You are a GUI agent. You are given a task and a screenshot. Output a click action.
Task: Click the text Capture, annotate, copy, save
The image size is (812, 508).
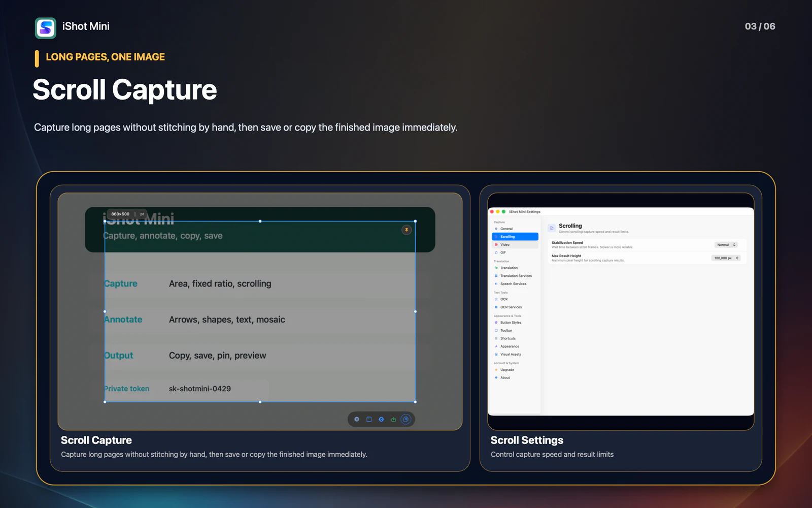click(x=163, y=236)
